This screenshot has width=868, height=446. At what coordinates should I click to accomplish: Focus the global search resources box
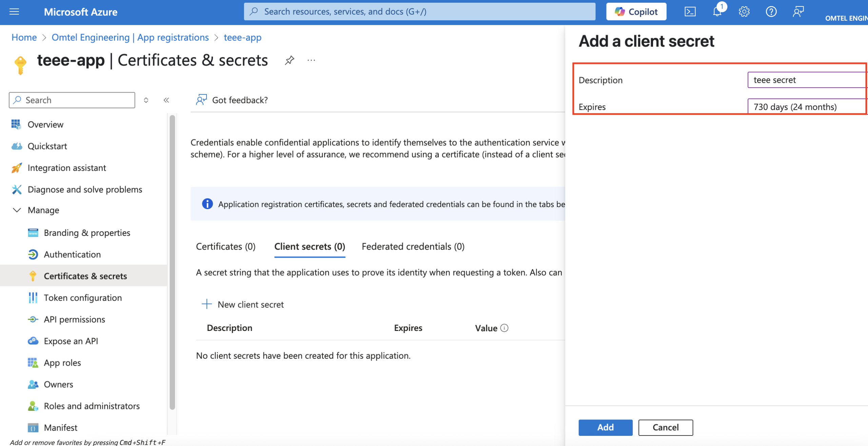[419, 12]
